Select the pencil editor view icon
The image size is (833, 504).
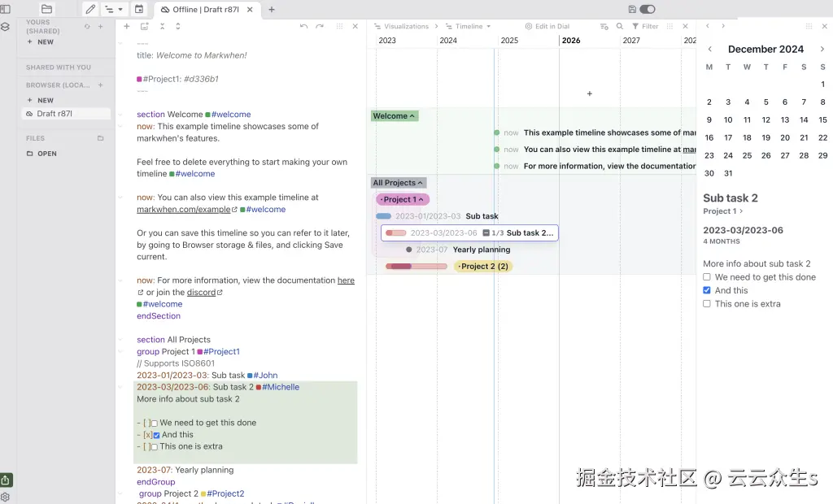[91, 9]
